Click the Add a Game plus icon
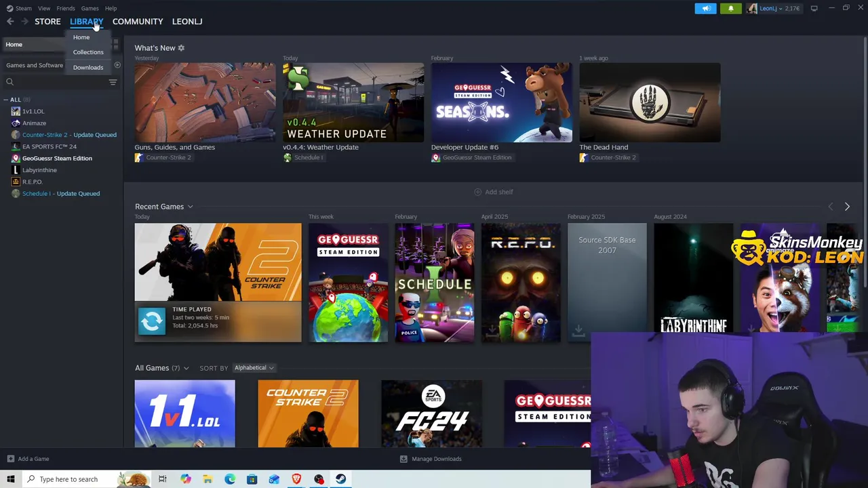The image size is (868, 488). point(10,459)
